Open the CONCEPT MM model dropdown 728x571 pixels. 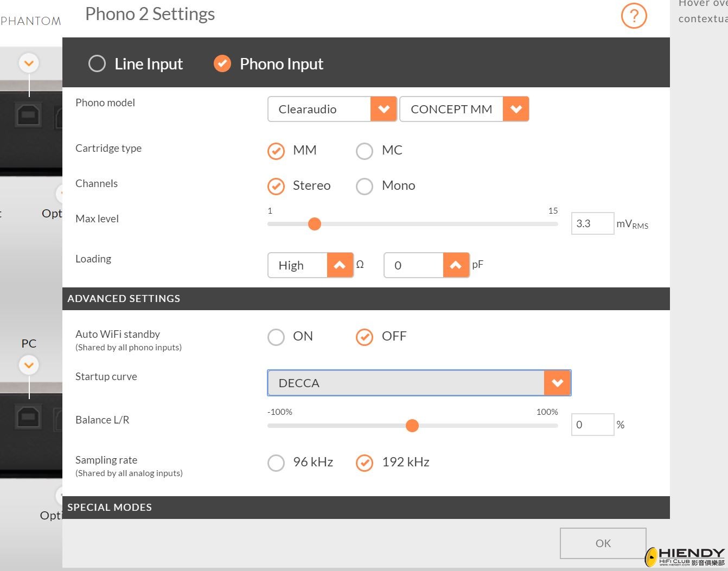tap(464, 109)
